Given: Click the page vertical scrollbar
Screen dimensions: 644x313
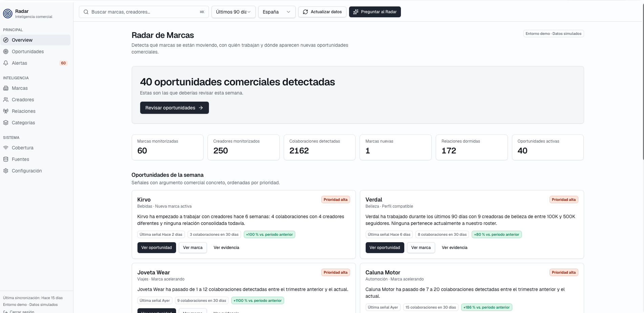Looking at the screenshot, I should pyautogui.click(x=643, y=81).
